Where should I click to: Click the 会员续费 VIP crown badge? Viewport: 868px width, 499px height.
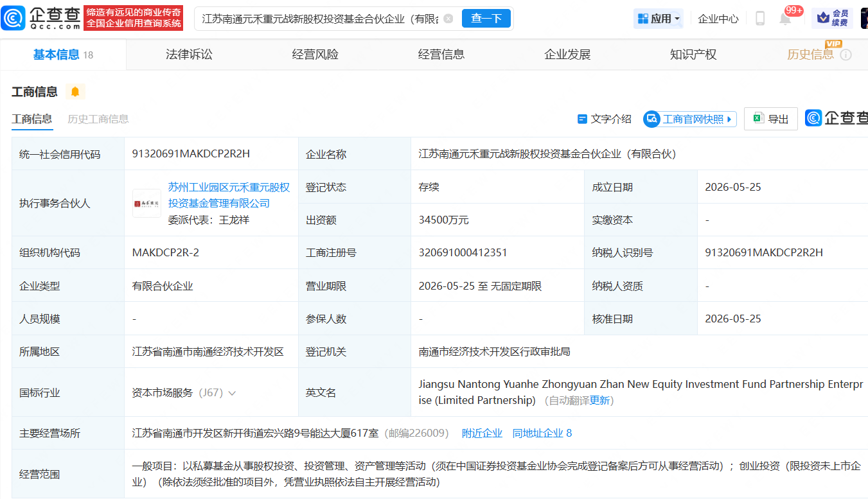coord(832,18)
